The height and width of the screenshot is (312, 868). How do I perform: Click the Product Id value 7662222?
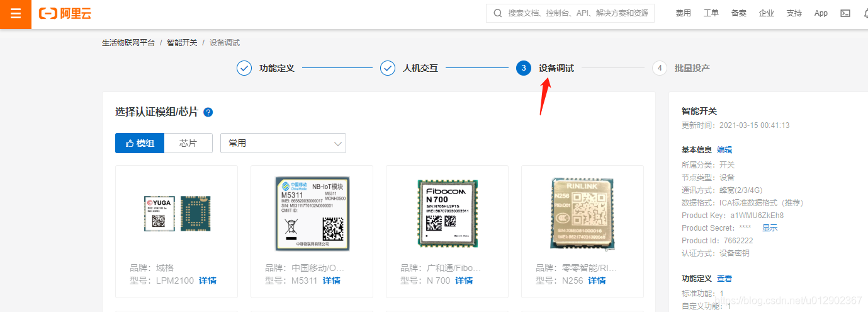[740, 240]
